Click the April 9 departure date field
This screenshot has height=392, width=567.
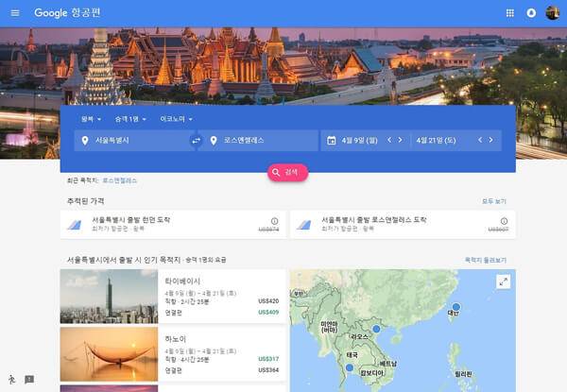(365, 140)
